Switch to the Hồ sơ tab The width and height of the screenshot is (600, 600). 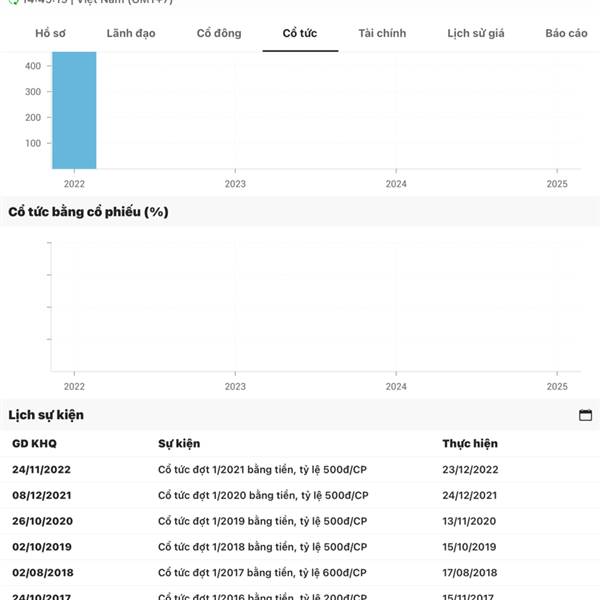point(50,33)
